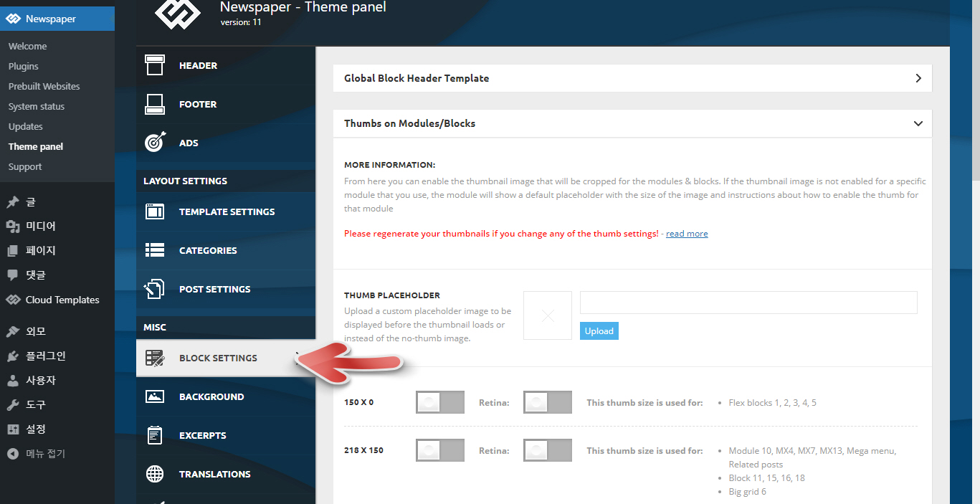Open the Background tab
The image size is (980, 504).
click(226, 396)
